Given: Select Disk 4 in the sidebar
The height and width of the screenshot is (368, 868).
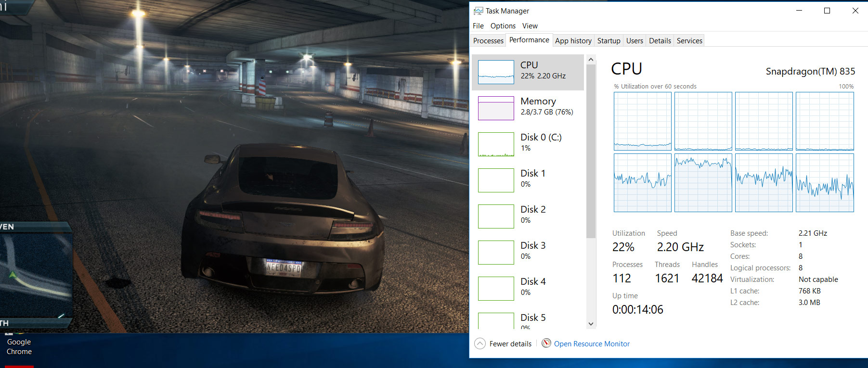Looking at the screenshot, I should [x=528, y=288].
